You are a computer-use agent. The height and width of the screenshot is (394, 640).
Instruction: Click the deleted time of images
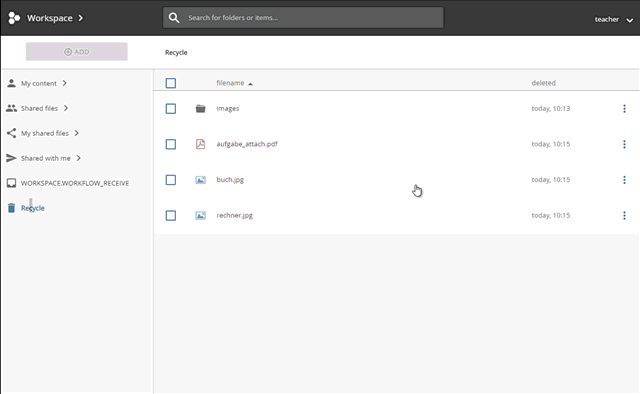551,109
